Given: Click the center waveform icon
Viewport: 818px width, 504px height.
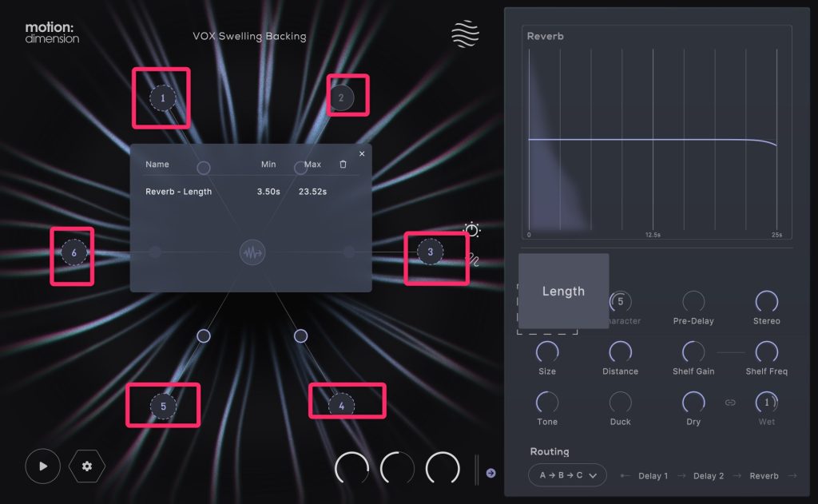Looking at the screenshot, I should coord(252,253).
